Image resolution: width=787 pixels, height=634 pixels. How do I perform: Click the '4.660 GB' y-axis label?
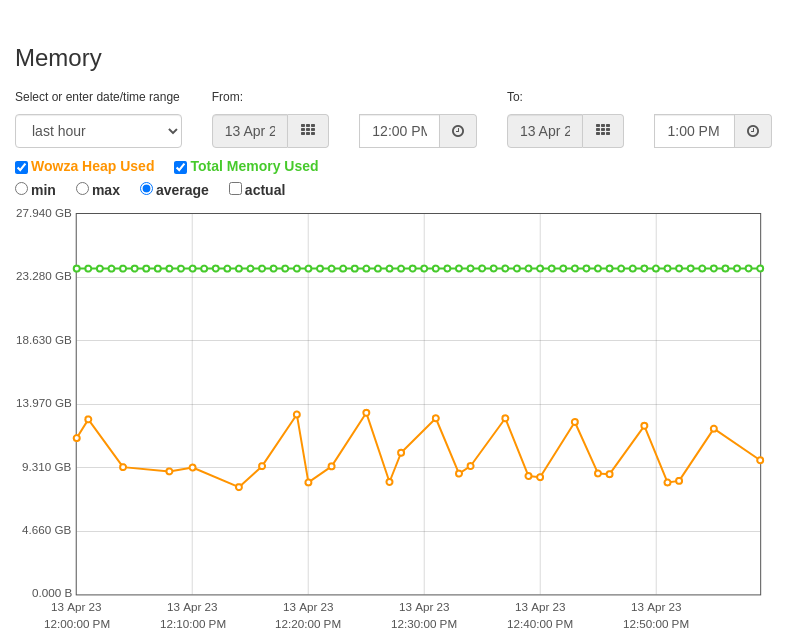(x=47, y=531)
